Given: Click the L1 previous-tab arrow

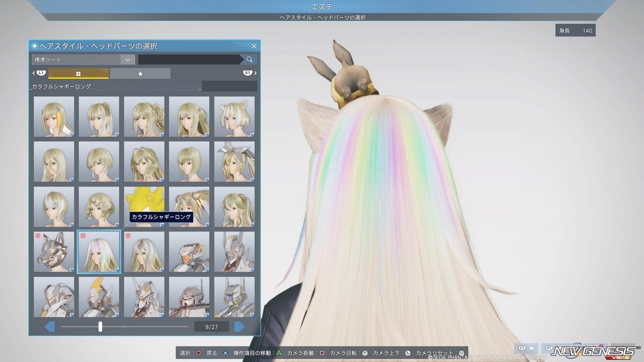Looking at the screenshot, I should tap(40, 73).
